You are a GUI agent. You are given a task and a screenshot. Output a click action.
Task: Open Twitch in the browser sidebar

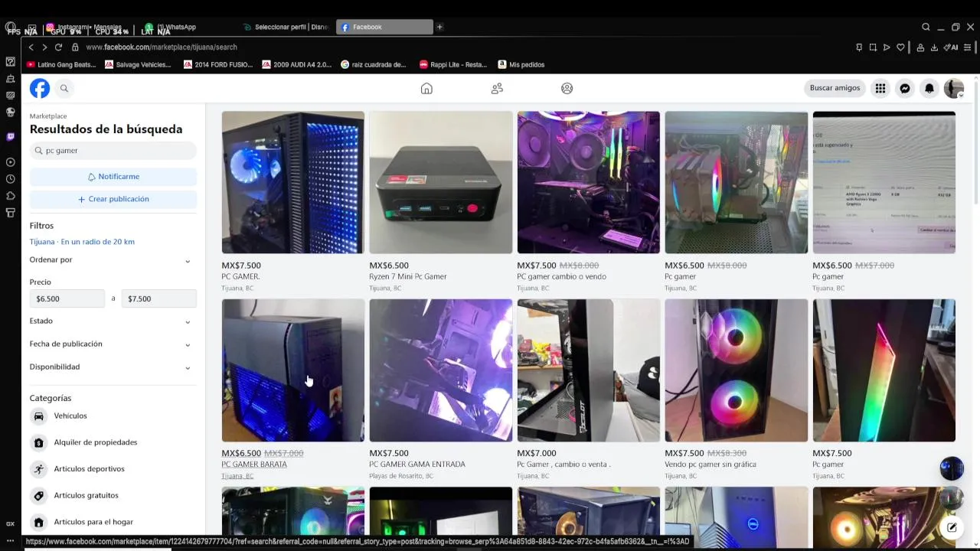(10, 137)
